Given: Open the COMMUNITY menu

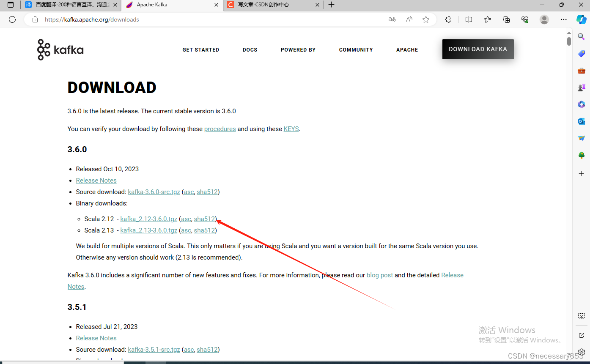Looking at the screenshot, I should click(x=356, y=50).
